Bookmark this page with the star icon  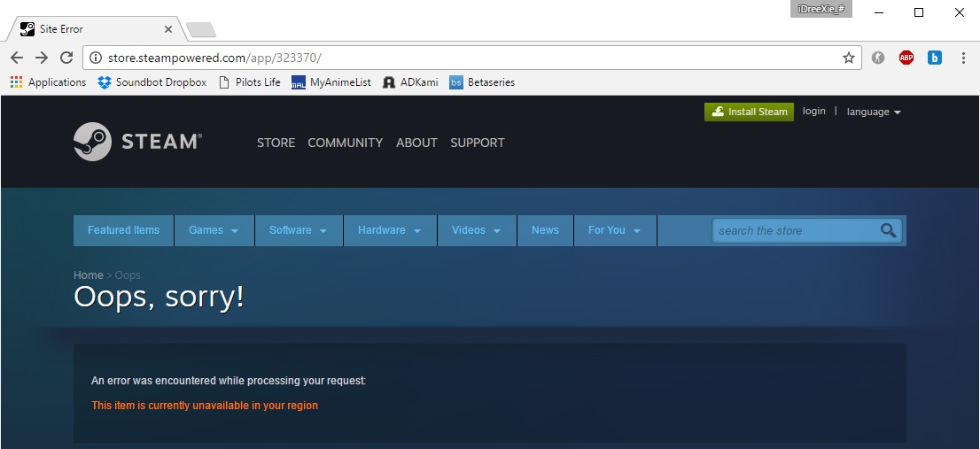pos(848,58)
